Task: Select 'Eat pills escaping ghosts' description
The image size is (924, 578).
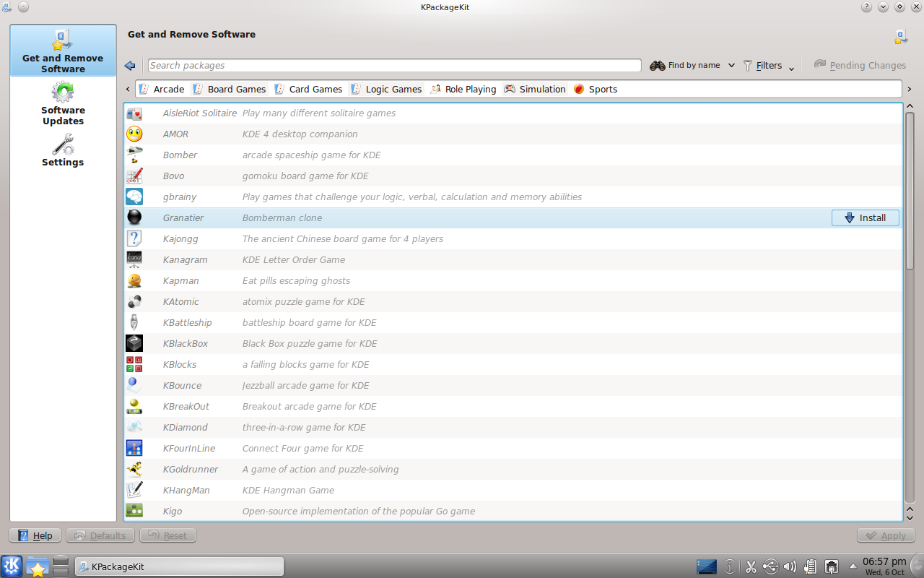Action: coord(296,281)
